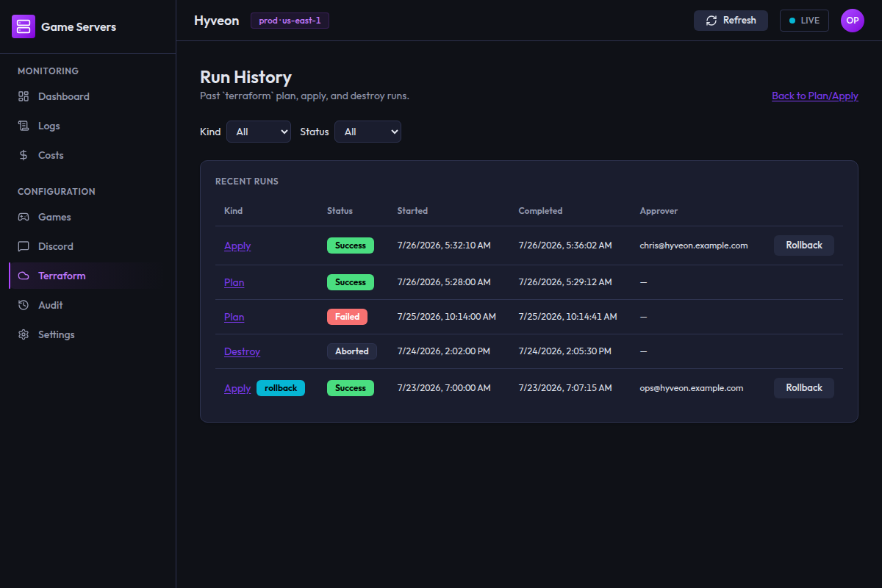Click ops@hyveon.example.com approver cell
Viewport: 882px width, 588px height.
click(692, 388)
